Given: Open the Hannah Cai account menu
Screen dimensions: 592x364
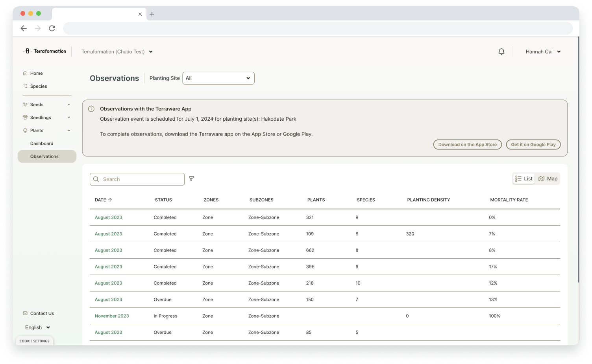Looking at the screenshot, I should 543,51.
